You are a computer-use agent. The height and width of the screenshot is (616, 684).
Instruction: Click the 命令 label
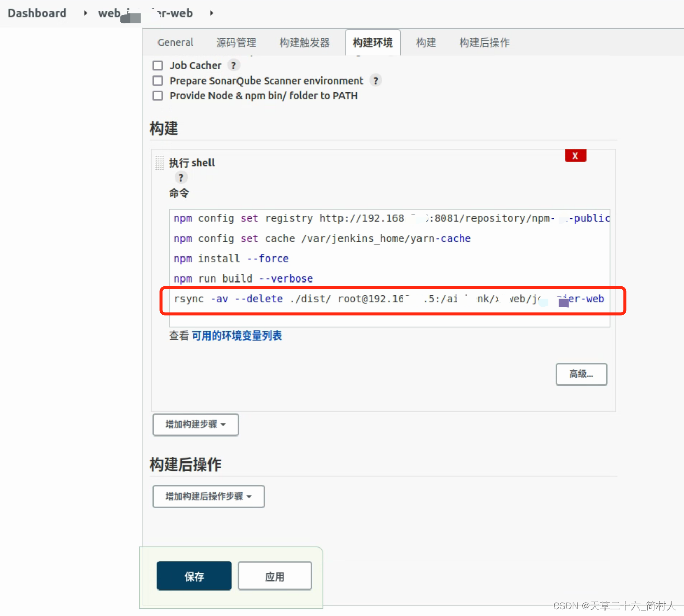(x=179, y=193)
